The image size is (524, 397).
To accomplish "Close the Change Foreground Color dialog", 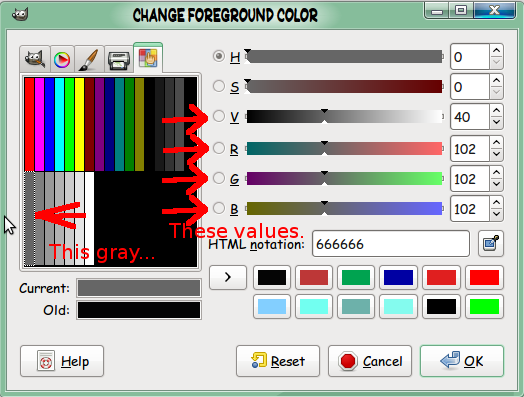I will [494, 10].
